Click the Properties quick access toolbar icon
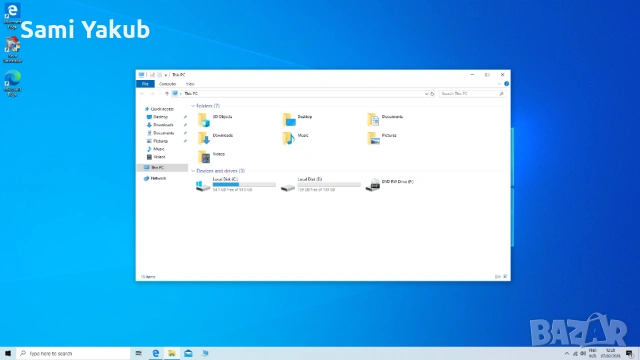The image size is (640, 360). pos(152,75)
